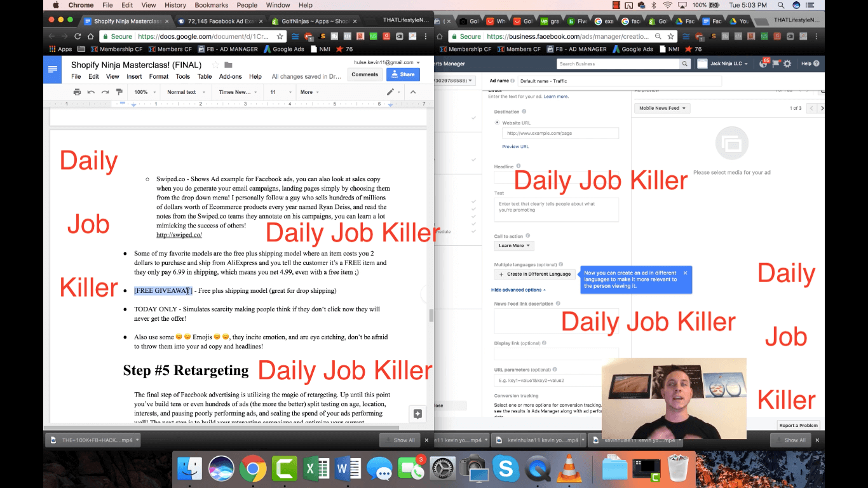Open Google Chrome from the Dock
The image size is (868, 488).
coord(253,470)
